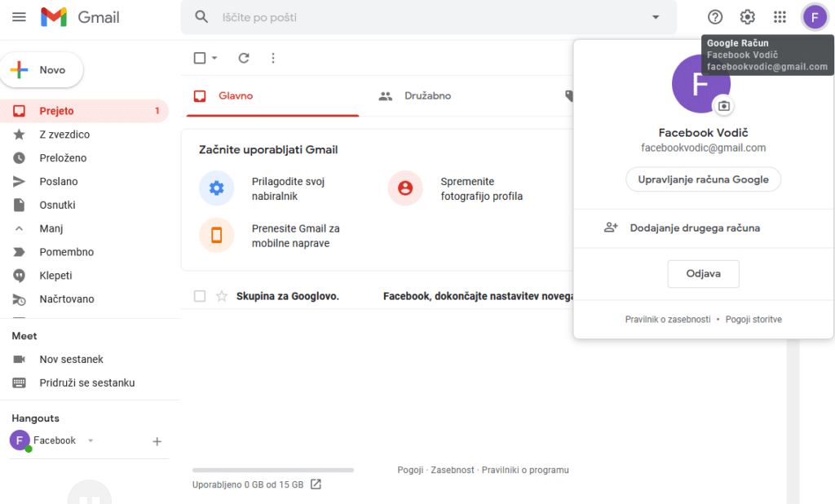
Task: Open the main hamburger menu
Action: click(x=20, y=17)
